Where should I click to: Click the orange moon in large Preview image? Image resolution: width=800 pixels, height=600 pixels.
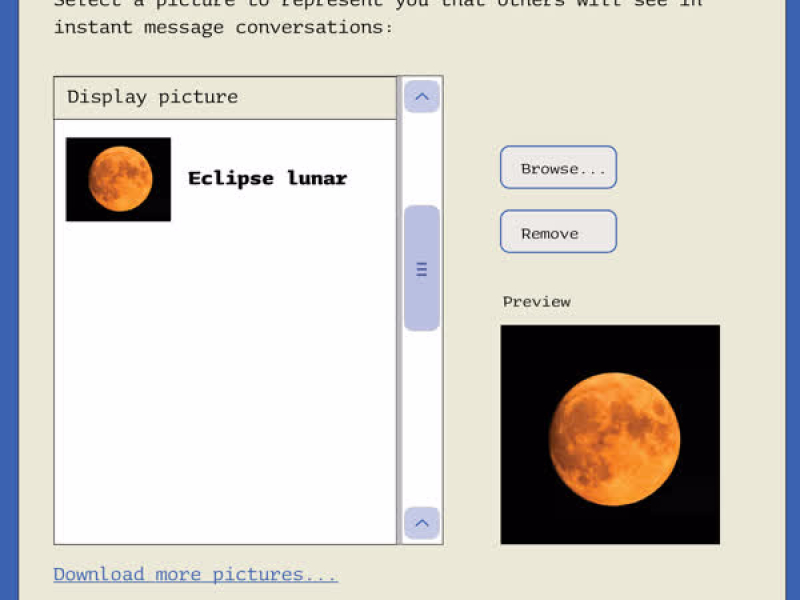tap(614, 438)
